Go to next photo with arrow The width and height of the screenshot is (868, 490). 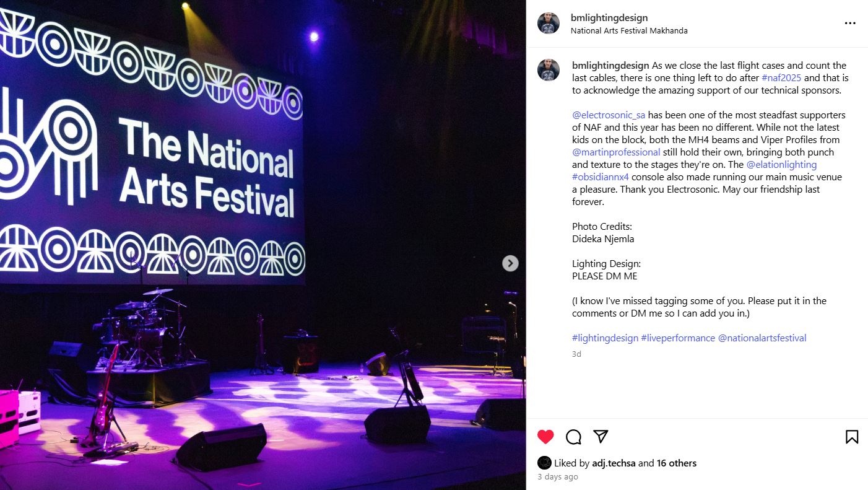click(510, 263)
